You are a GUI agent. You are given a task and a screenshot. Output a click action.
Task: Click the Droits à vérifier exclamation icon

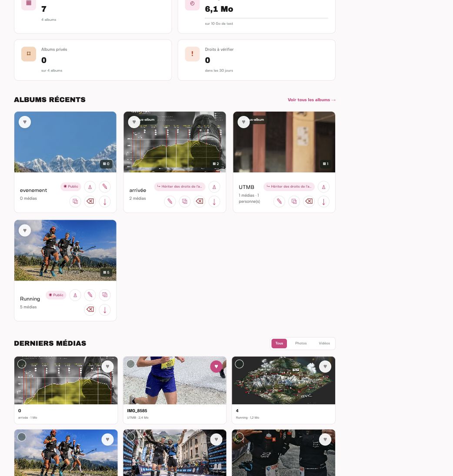(x=192, y=54)
